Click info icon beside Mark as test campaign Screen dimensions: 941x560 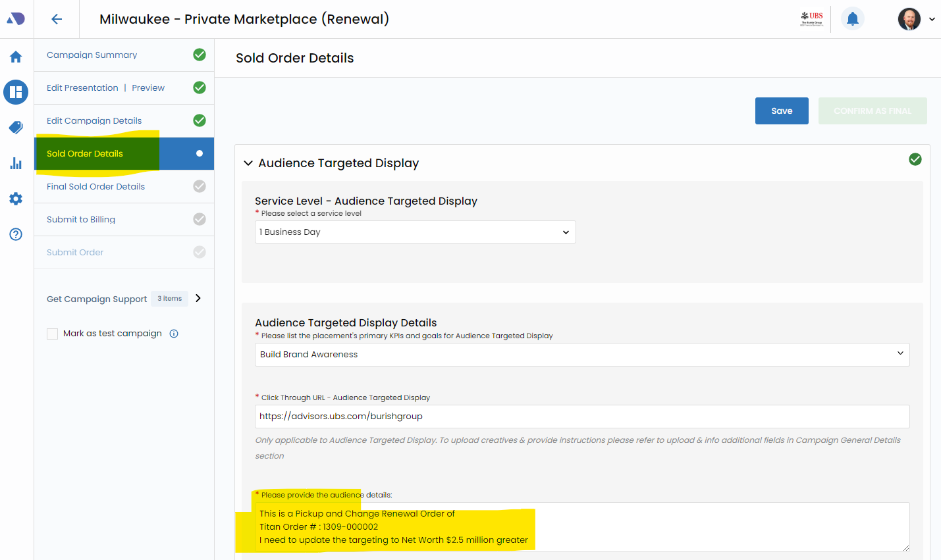click(x=174, y=334)
